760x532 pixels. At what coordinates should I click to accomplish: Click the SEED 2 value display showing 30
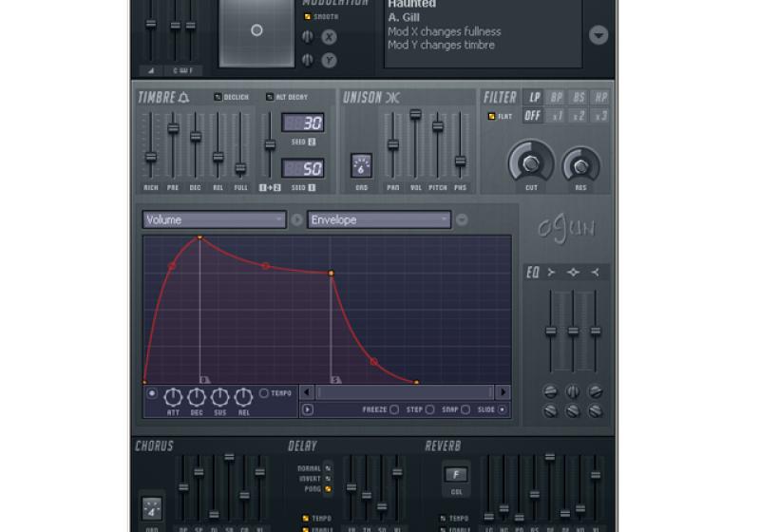[x=303, y=123]
